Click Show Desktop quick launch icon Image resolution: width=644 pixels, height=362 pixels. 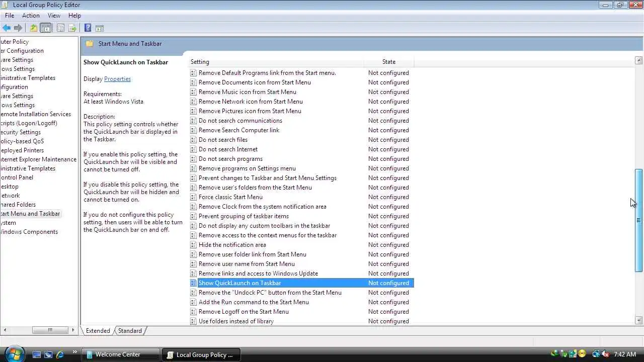pyautogui.click(x=36, y=354)
